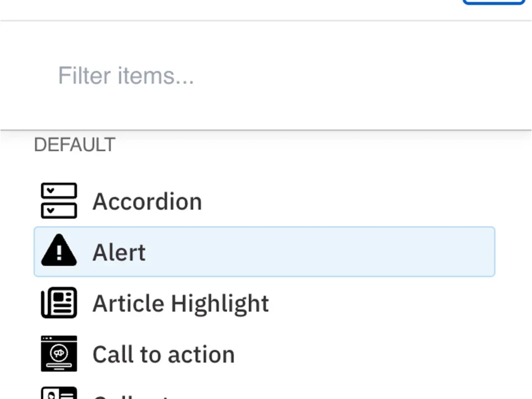This screenshot has width=532, height=399.
Task: Click the Article Highlight newspaper icon
Action: (59, 303)
